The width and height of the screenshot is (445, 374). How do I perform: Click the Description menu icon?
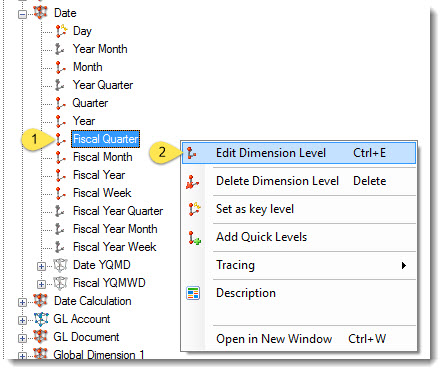193,293
